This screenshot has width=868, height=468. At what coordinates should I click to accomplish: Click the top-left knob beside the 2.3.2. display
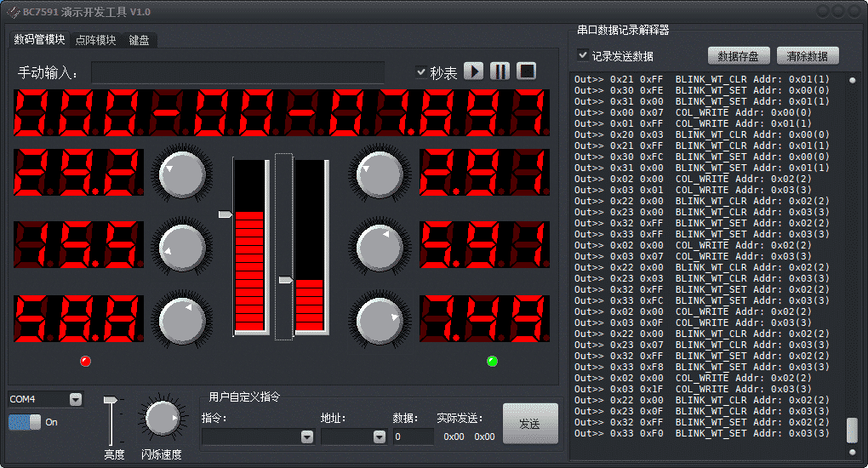point(182,174)
